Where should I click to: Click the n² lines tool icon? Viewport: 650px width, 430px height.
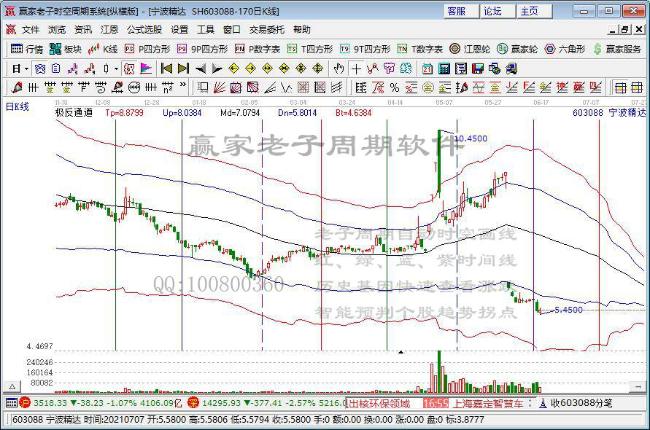coord(167,87)
